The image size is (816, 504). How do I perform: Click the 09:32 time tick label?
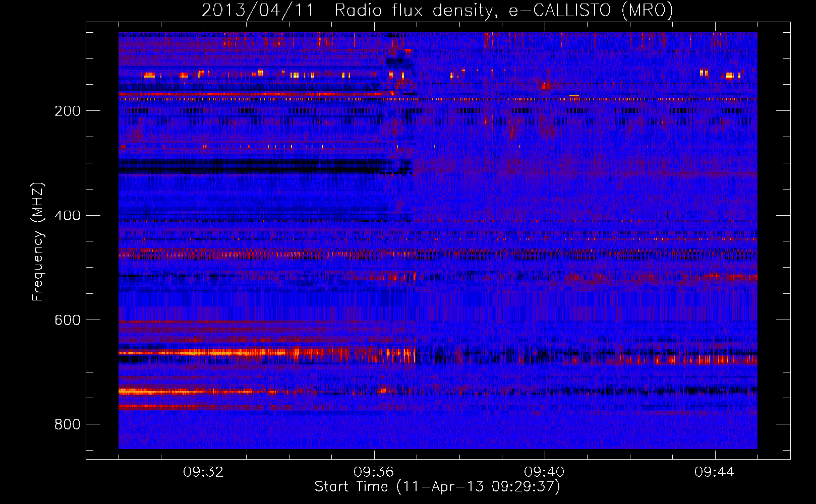[x=203, y=472]
